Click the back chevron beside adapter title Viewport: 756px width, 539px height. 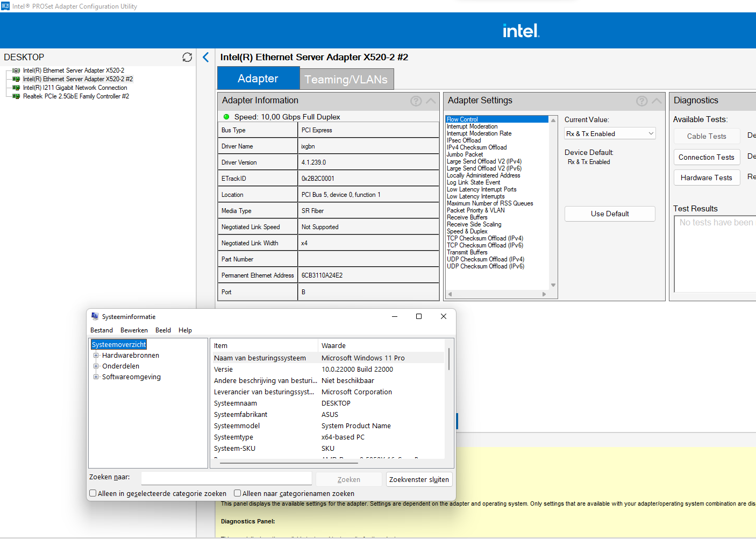pos(205,57)
